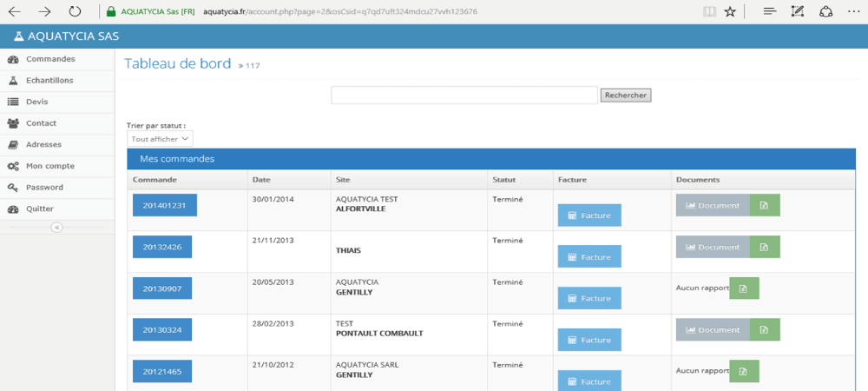The image size is (868, 391).
Task: Go forward with the browser forward arrow
Action: pyautogui.click(x=45, y=11)
